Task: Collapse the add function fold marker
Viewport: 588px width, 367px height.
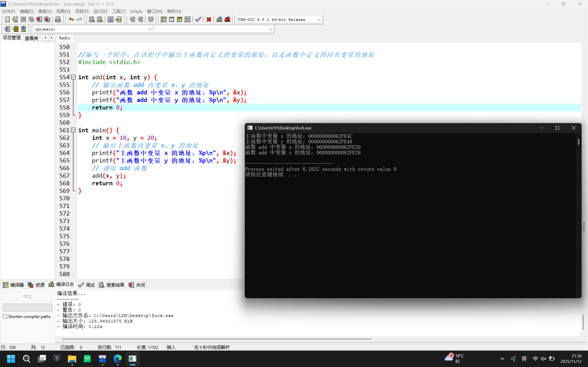Action: point(73,77)
